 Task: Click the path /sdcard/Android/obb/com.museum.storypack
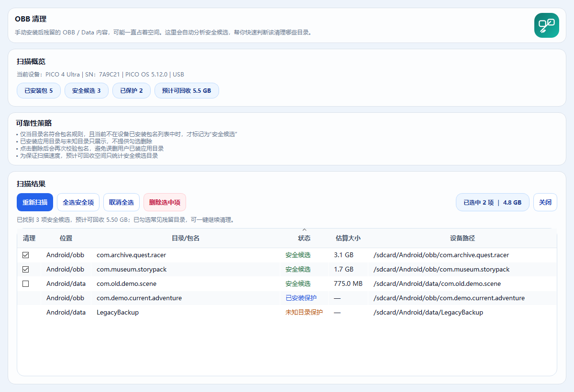coord(442,270)
